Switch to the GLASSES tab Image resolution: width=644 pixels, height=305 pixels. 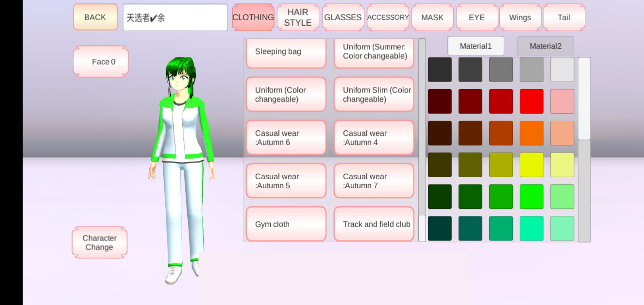[343, 17]
